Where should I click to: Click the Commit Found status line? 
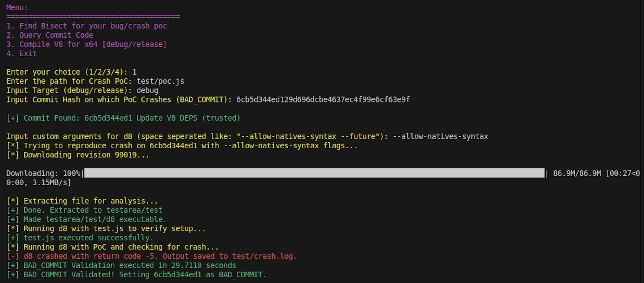click(x=124, y=118)
